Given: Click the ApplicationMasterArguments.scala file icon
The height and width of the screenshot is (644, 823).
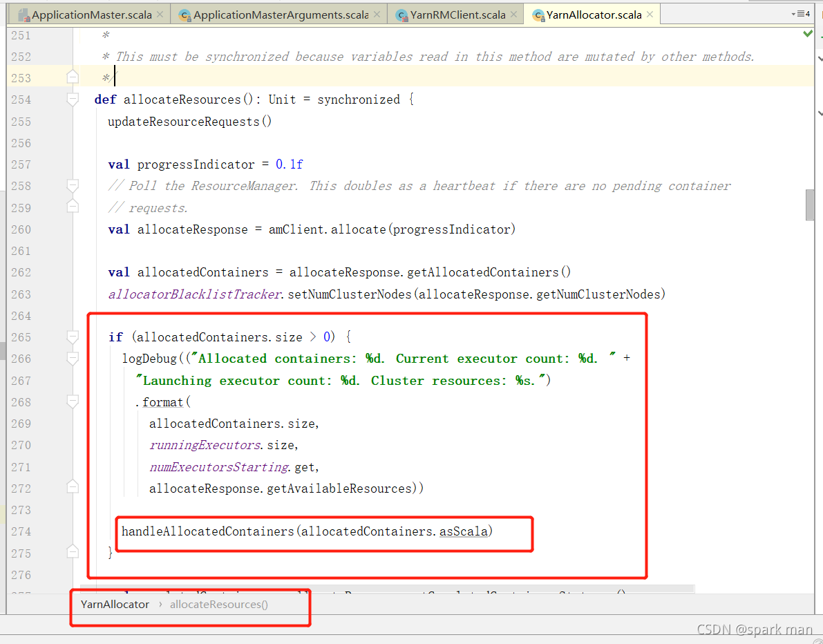Looking at the screenshot, I should pyautogui.click(x=185, y=15).
